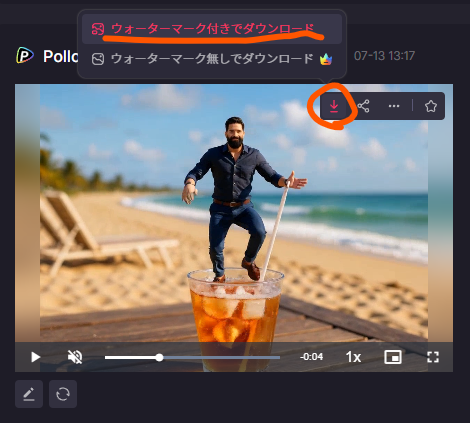Click the regenerate refresh button
The image size is (470, 423).
pos(63,394)
